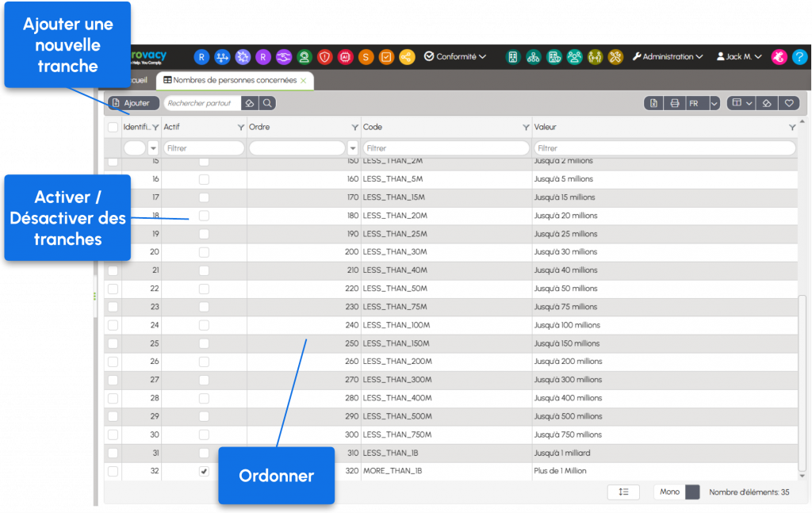Click the Actif column Filtrer field
The width and height of the screenshot is (812, 513).
point(204,148)
